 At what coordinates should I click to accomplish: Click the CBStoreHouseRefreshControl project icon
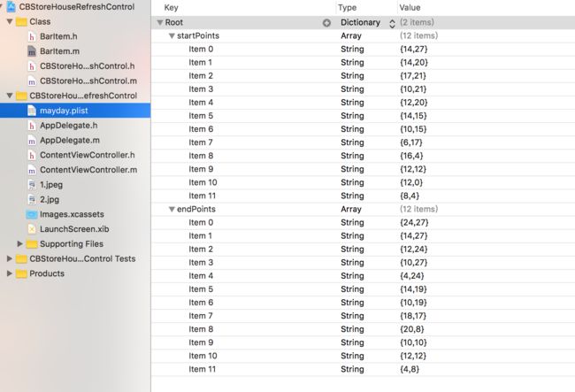(11, 6)
